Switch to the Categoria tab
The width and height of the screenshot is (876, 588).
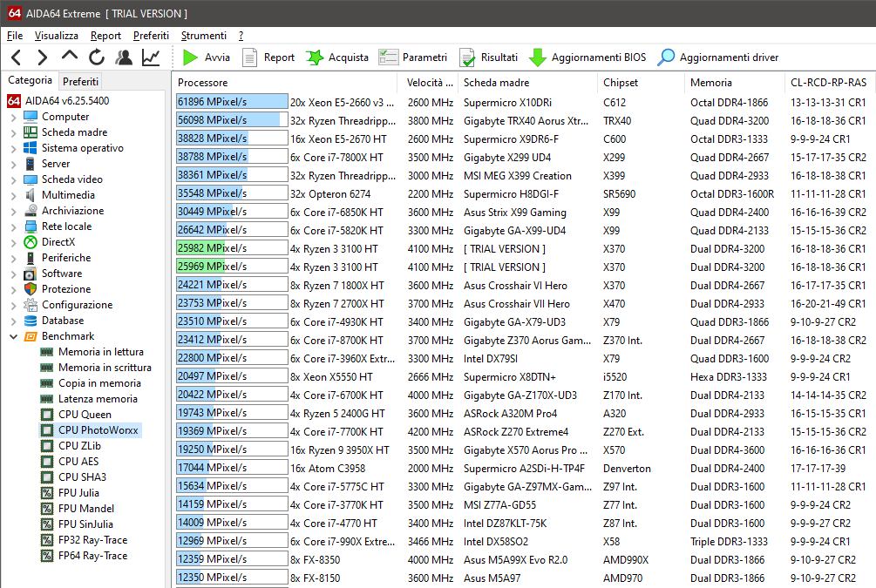coord(31,80)
